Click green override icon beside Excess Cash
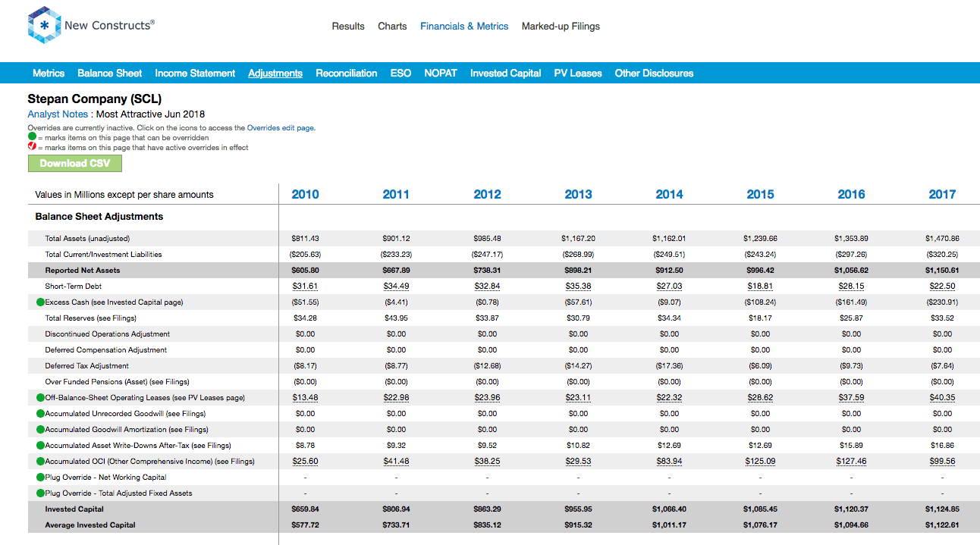980x545 pixels. [x=40, y=302]
